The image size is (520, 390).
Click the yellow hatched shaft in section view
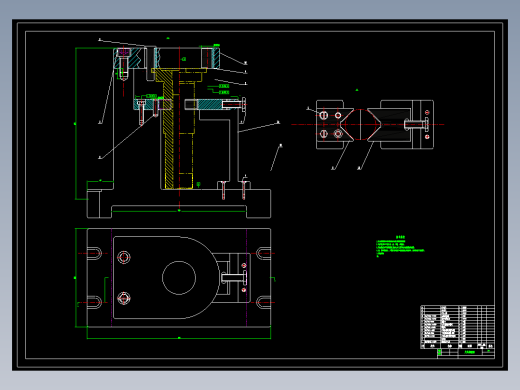tap(168, 130)
